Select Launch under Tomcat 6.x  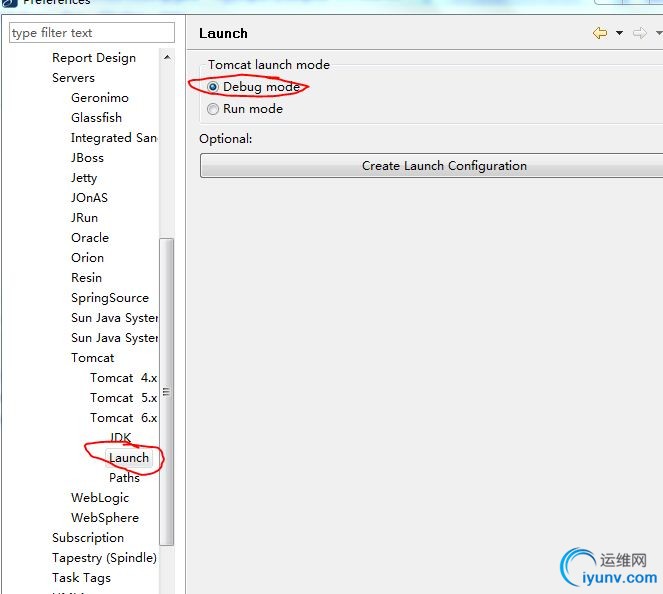[129, 458]
